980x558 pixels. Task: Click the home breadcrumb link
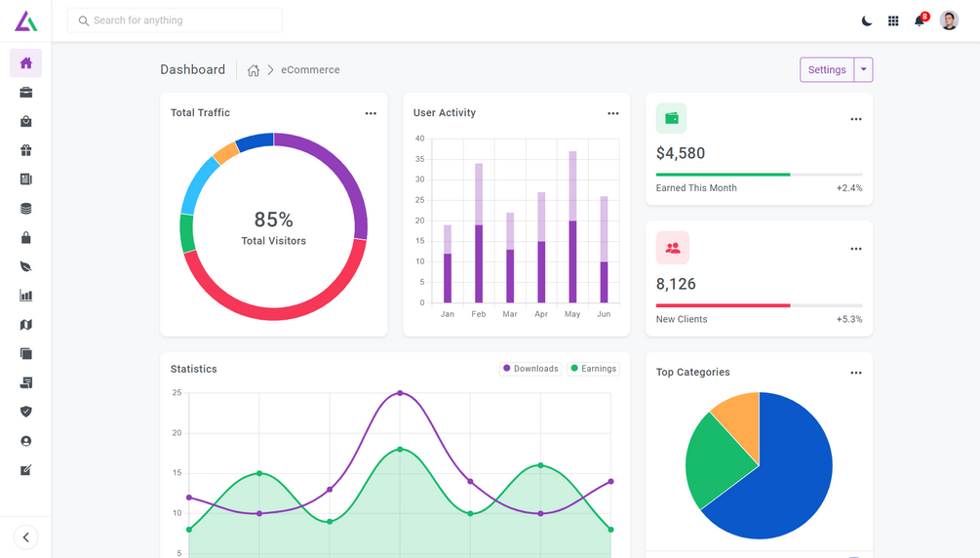tap(254, 70)
